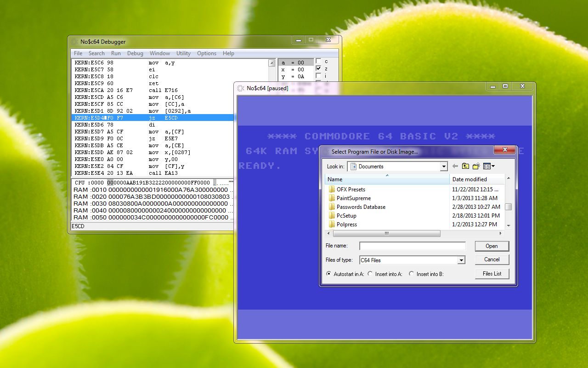
Task: Open the Utility menu in debugger
Action: click(x=183, y=53)
